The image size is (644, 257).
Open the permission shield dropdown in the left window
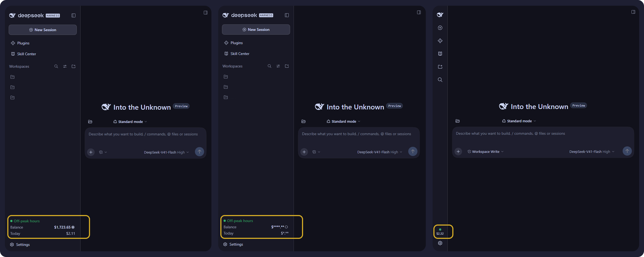(x=103, y=152)
